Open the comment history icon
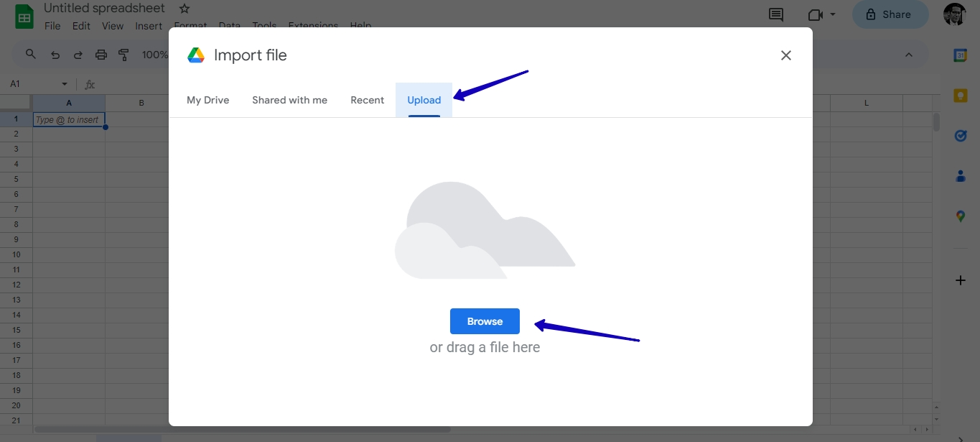The height and width of the screenshot is (442, 980). pyautogui.click(x=776, y=14)
